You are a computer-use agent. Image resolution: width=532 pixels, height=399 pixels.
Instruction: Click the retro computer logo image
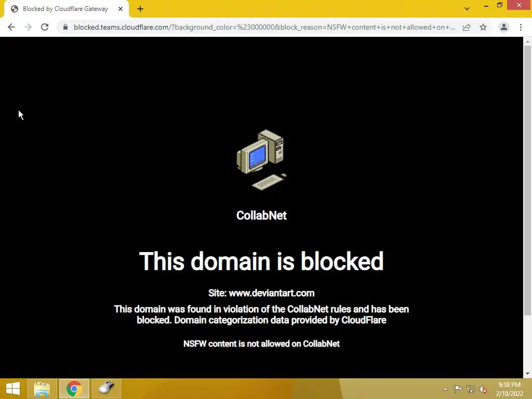click(x=262, y=160)
